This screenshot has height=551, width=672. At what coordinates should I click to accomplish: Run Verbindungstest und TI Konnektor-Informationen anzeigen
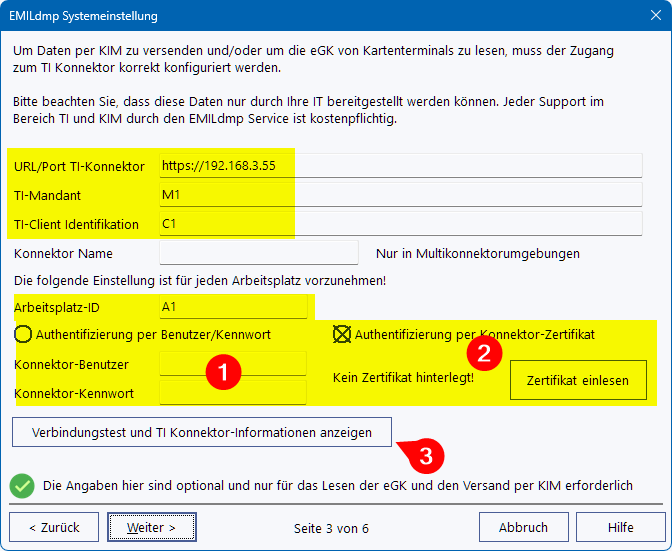(202, 433)
